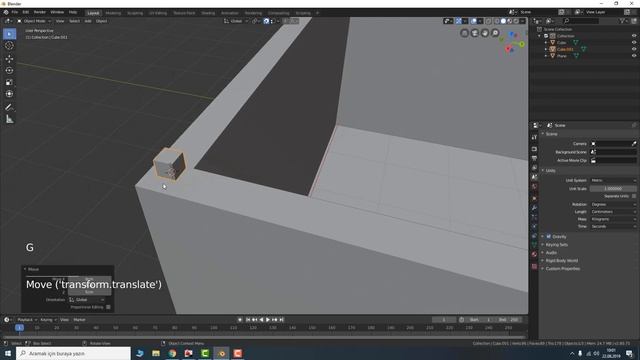Open the Active Tool settings tab

[x=534, y=138]
